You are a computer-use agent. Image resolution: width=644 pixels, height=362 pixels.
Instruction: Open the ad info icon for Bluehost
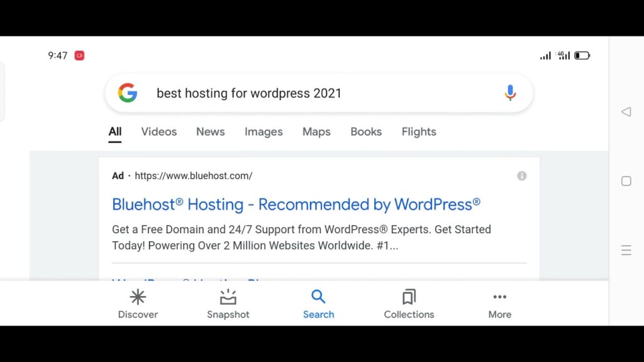click(x=521, y=176)
